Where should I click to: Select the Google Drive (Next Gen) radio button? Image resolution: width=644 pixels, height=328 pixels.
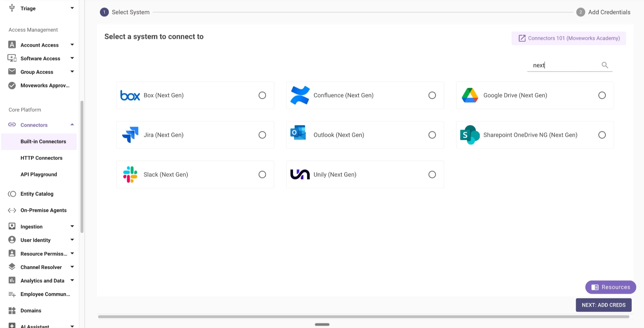[x=602, y=95]
